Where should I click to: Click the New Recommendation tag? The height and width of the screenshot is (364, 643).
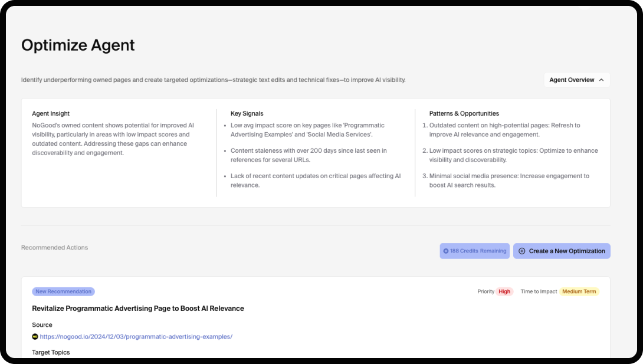(x=63, y=291)
